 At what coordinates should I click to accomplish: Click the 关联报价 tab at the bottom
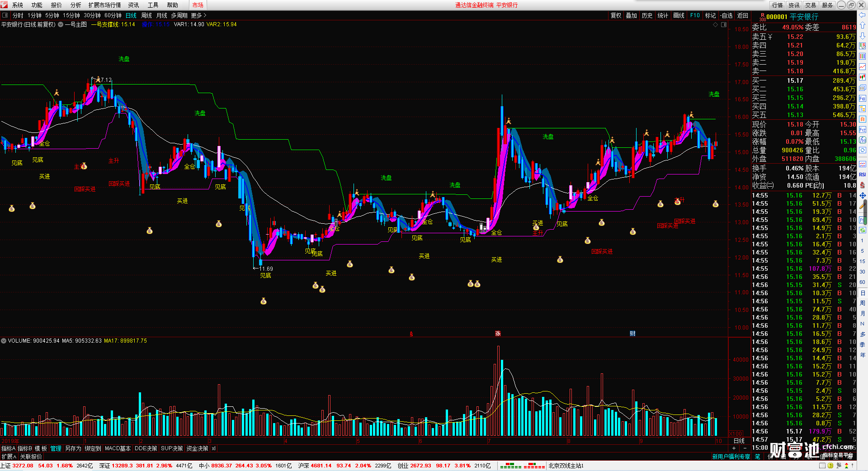31,457
